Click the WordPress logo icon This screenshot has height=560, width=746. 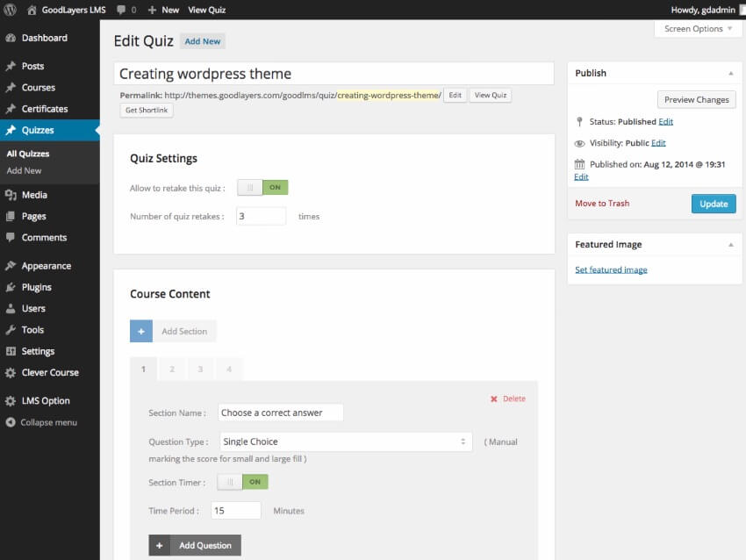click(11, 10)
